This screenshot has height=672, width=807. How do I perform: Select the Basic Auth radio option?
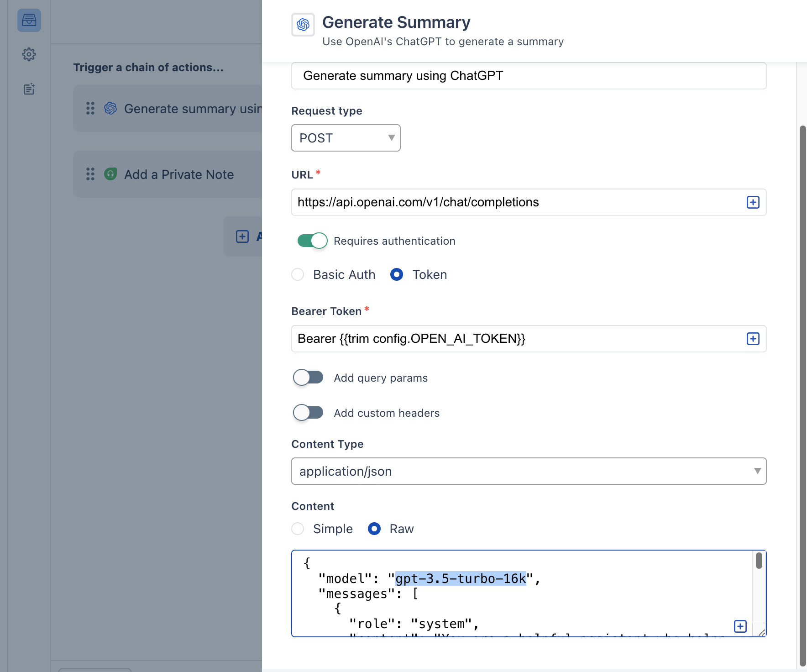[x=298, y=274]
